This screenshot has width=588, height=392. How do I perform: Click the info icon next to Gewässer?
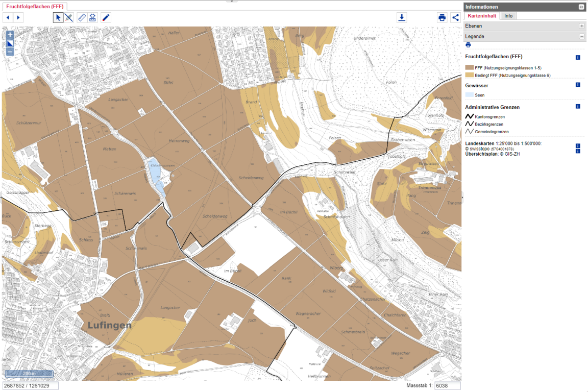pos(577,85)
